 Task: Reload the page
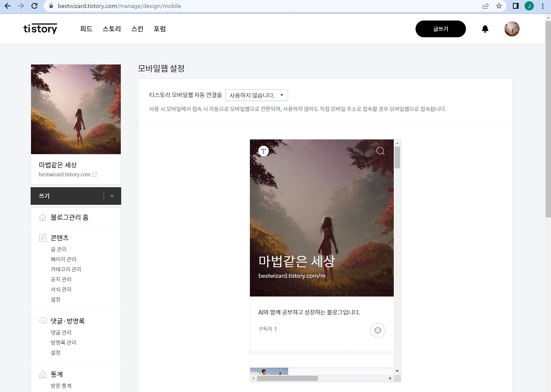(x=34, y=6)
